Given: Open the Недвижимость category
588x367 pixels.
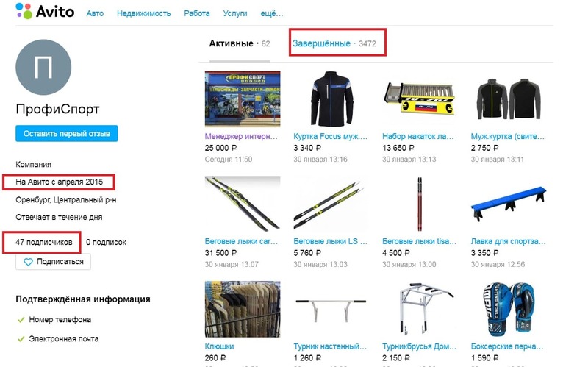Looking at the screenshot, I should (143, 13).
